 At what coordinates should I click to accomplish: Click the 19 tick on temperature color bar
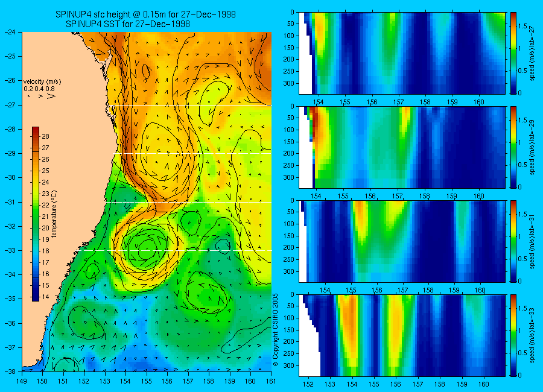[x=46, y=239]
